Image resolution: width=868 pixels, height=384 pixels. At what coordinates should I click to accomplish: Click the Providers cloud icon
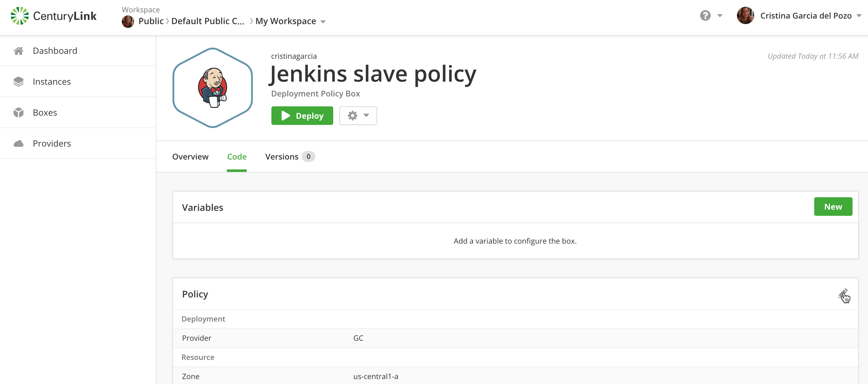pyautogui.click(x=19, y=144)
